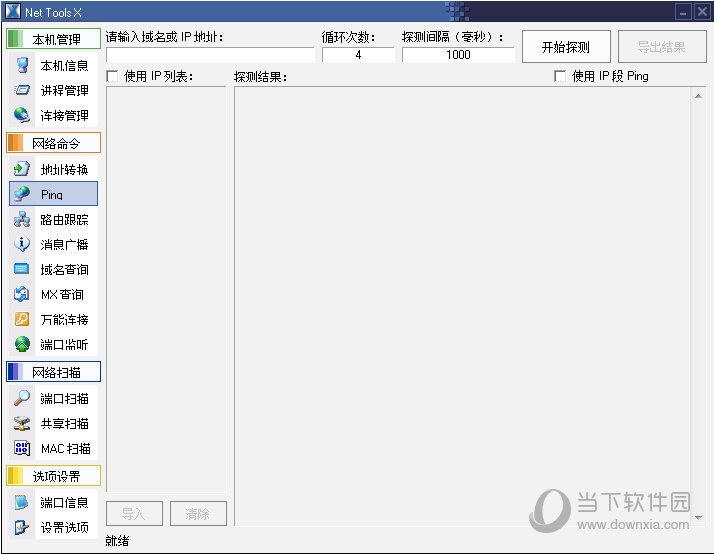
Task: Select the Ping tool icon
Action: tap(22, 194)
